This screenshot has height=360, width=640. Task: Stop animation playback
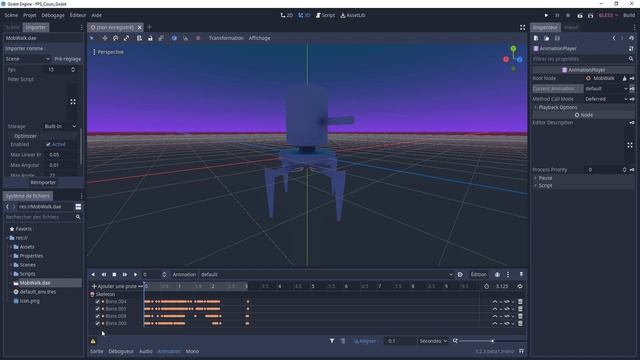coord(114,275)
